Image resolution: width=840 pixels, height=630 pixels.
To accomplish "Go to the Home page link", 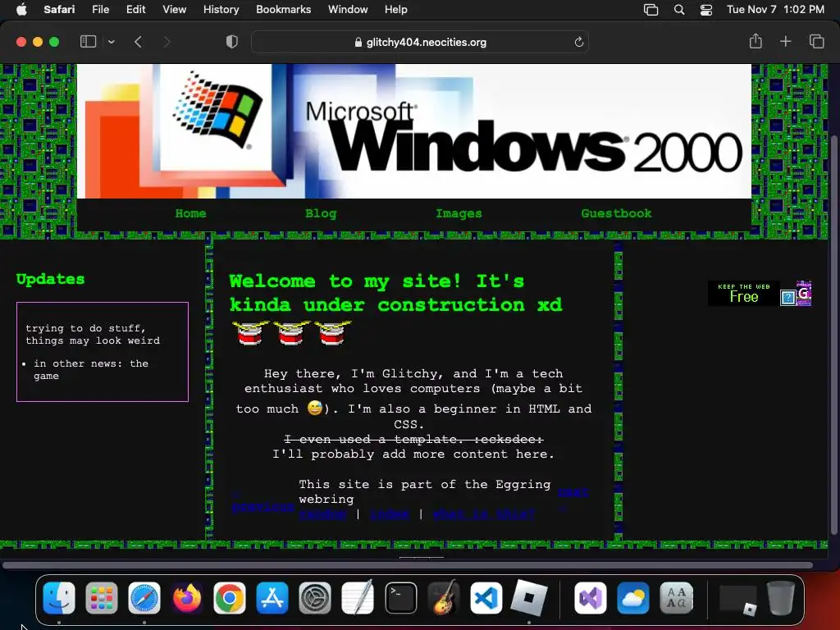I will click(190, 213).
